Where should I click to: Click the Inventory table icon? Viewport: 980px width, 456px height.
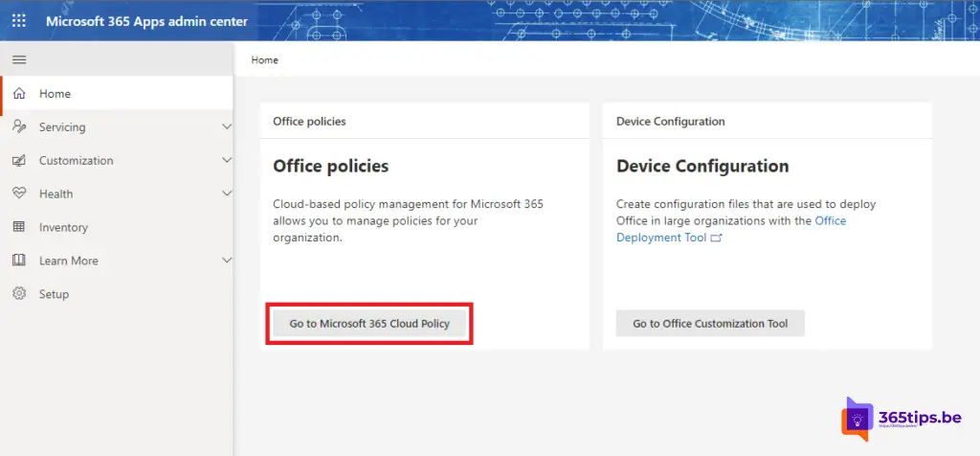coord(19,226)
